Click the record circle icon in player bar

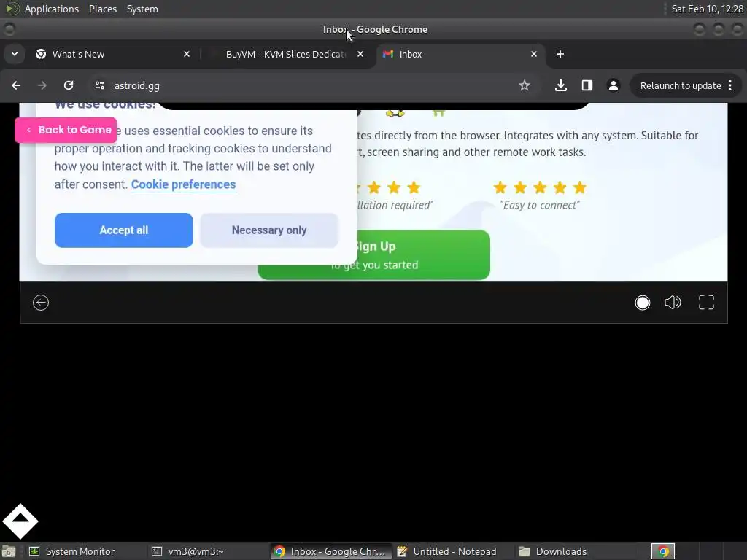[642, 303]
